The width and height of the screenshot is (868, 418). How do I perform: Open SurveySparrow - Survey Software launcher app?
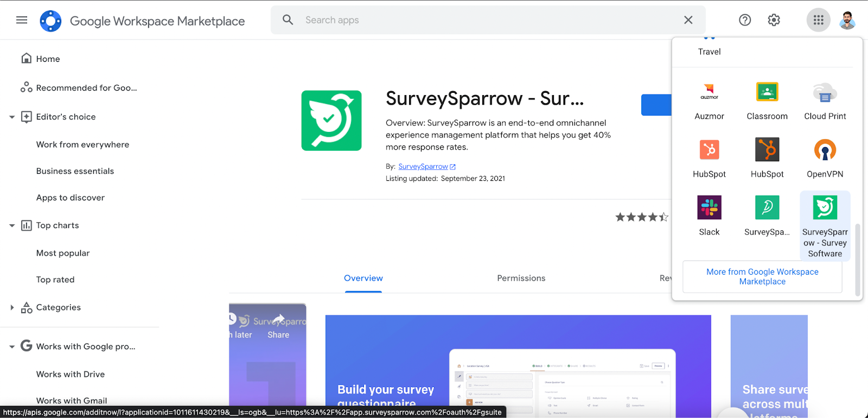tap(825, 226)
